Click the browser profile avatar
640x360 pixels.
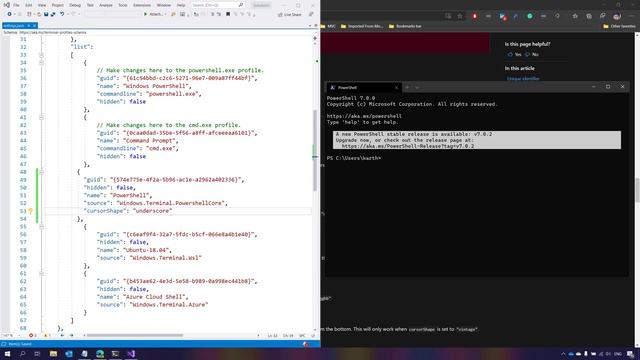click(617, 16)
